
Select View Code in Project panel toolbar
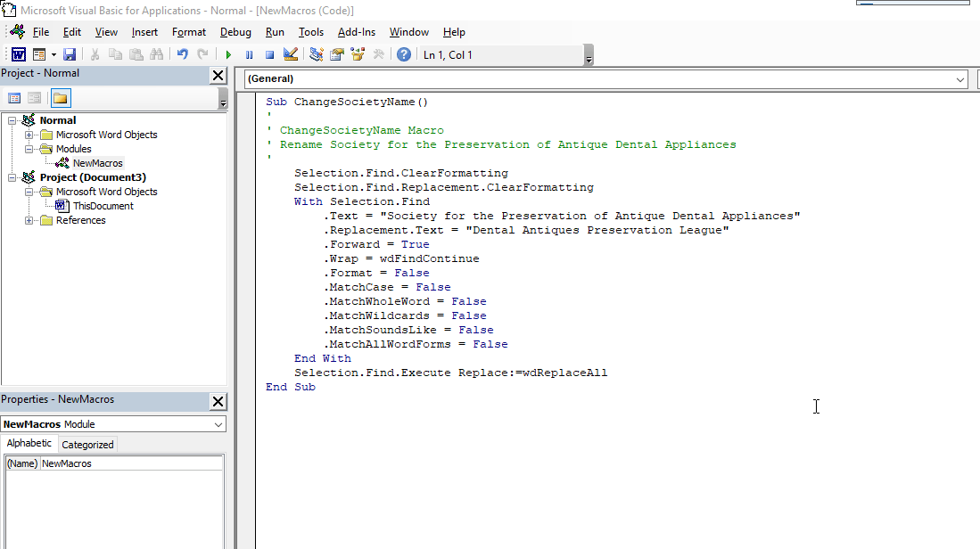(x=12, y=96)
